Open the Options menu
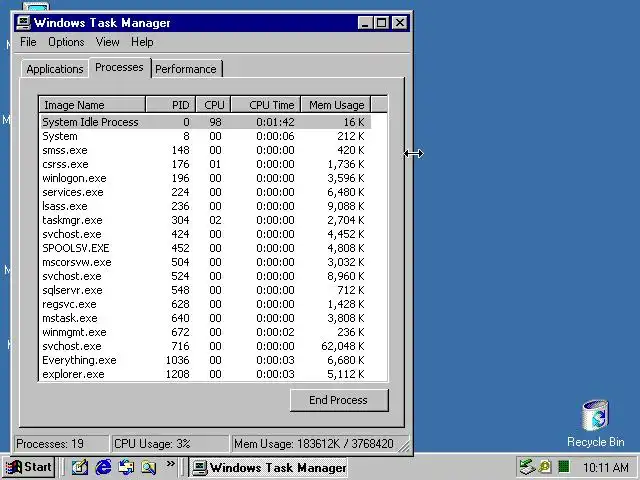 [66, 42]
